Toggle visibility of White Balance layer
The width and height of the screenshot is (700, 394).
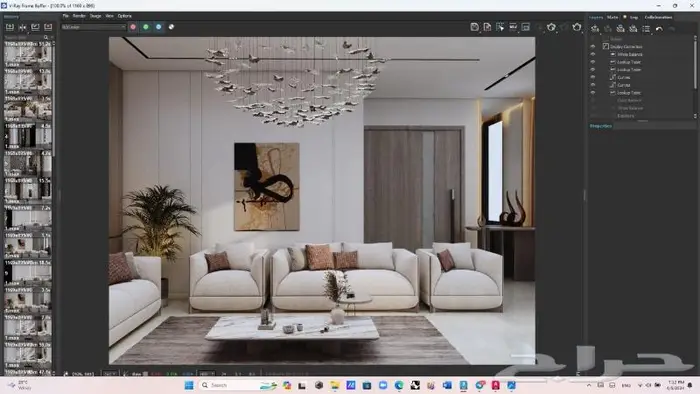[593, 54]
